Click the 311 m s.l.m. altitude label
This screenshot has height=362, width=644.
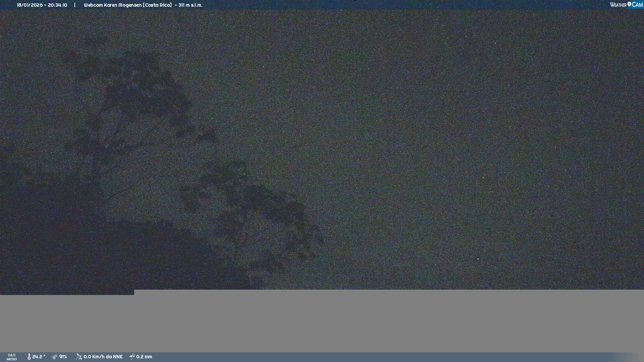click(190, 5)
